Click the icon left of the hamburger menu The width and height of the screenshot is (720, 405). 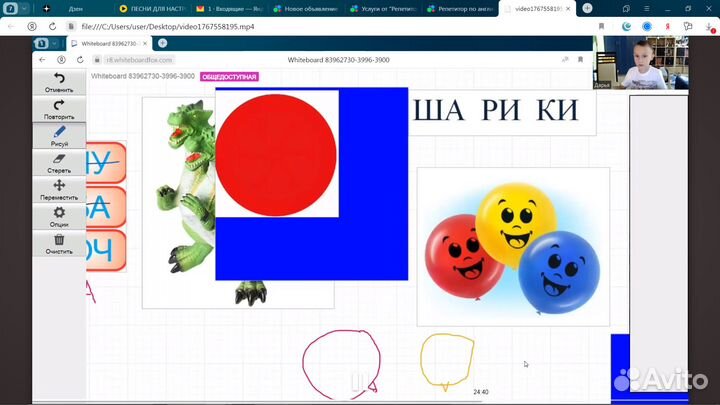pos(626,9)
